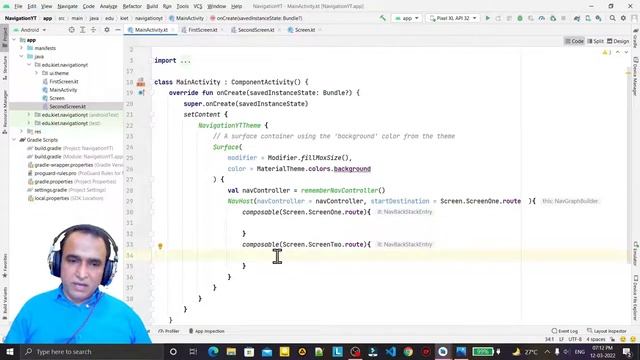Image resolution: width=640 pixels, height=360 pixels.
Task: Open the Android project view dropdown
Action: pos(30,30)
